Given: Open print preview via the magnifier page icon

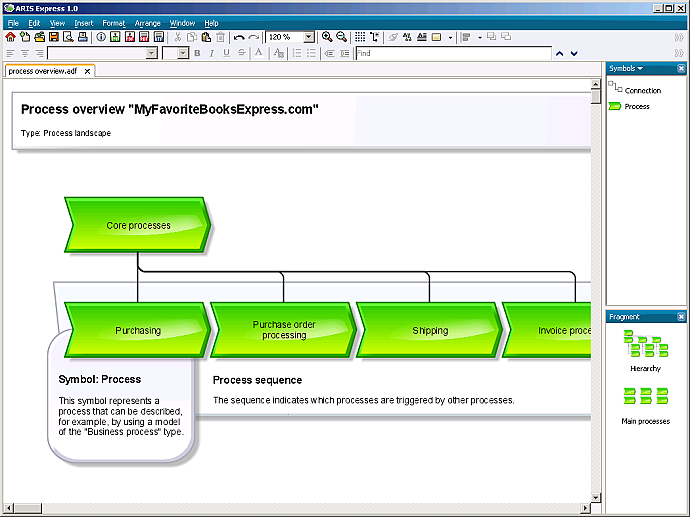Looking at the screenshot, I should pos(68,37).
